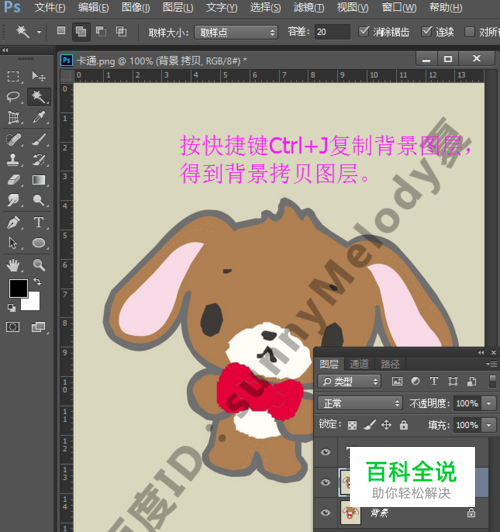The width and height of the screenshot is (500, 532).
Task: Filter layers by adjustment layer icon
Action: [415, 381]
